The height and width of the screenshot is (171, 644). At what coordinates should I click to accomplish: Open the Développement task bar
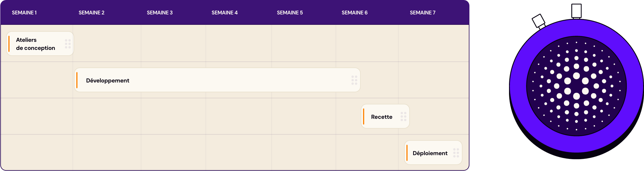(217, 80)
